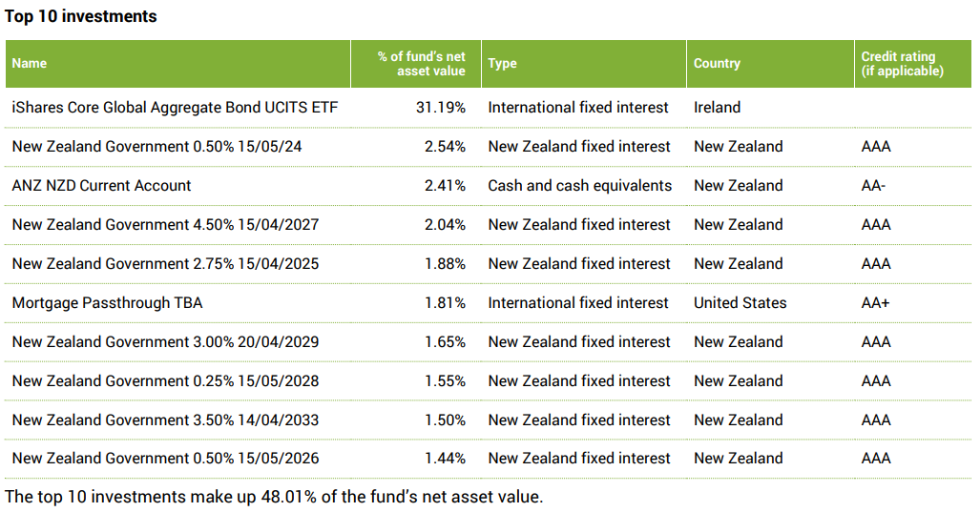The width and height of the screenshot is (980, 512).
Task: Click the 'Top 10 investments' heading
Action: [x=81, y=16]
